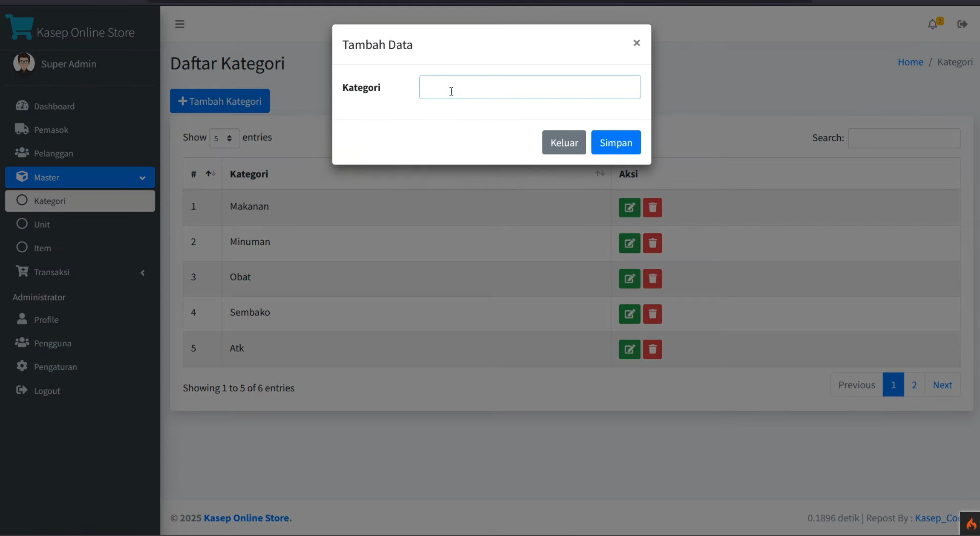This screenshot has width=980, height=536.
Task: Select Kategori submenu item
Action: (80, 201)
